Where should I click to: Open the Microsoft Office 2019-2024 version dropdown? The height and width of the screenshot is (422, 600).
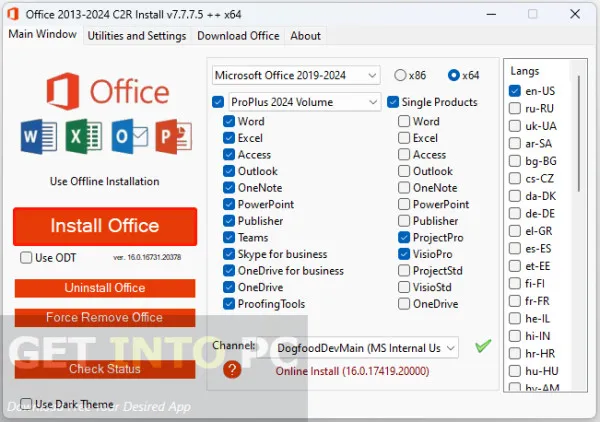click(x=296, y=75)
